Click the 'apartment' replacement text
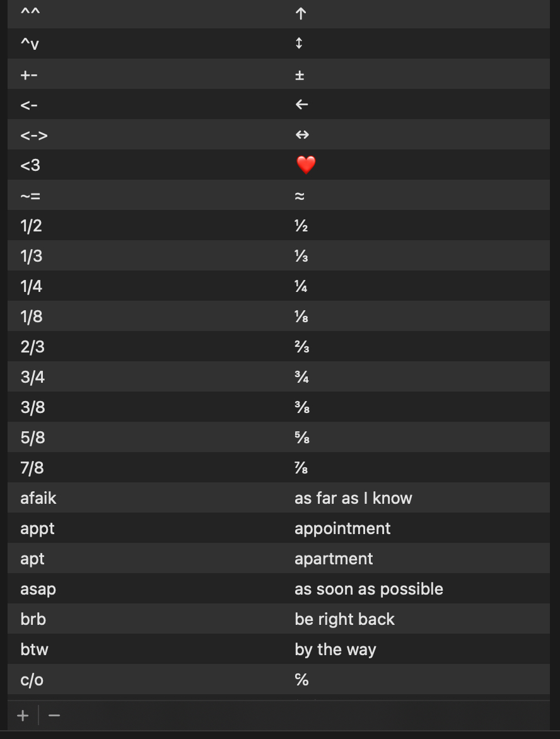 [334, 559]
